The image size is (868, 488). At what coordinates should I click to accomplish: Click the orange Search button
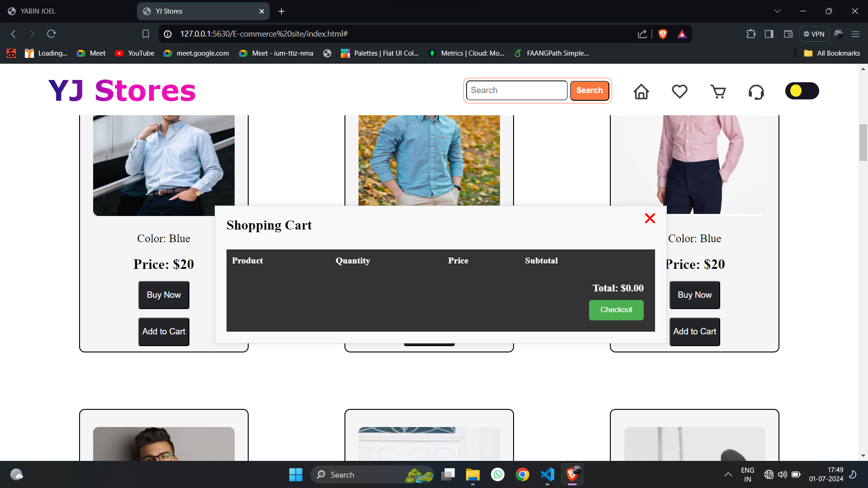click(589, 90)
